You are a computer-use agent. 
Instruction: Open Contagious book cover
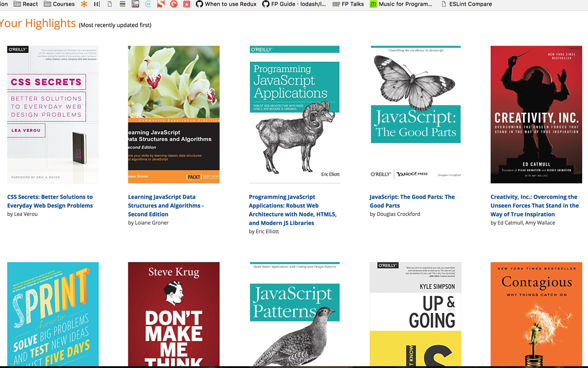536,314
